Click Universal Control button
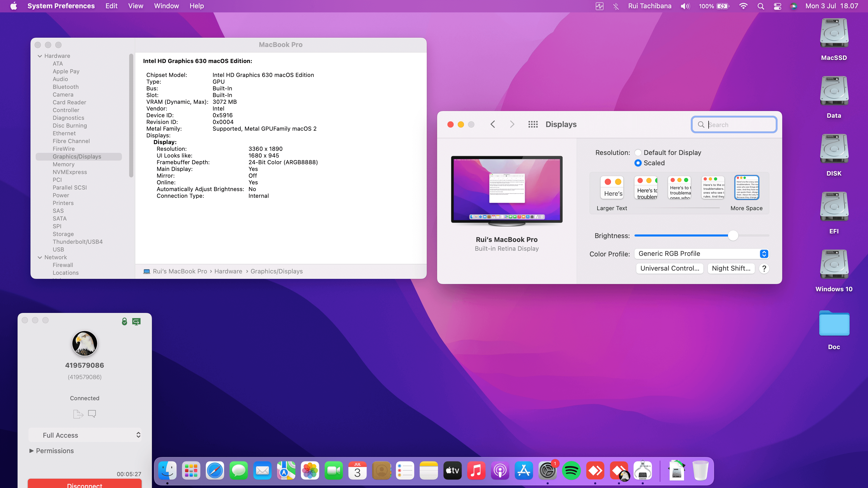Screen dimensions: 868x488 coord(670,269)
